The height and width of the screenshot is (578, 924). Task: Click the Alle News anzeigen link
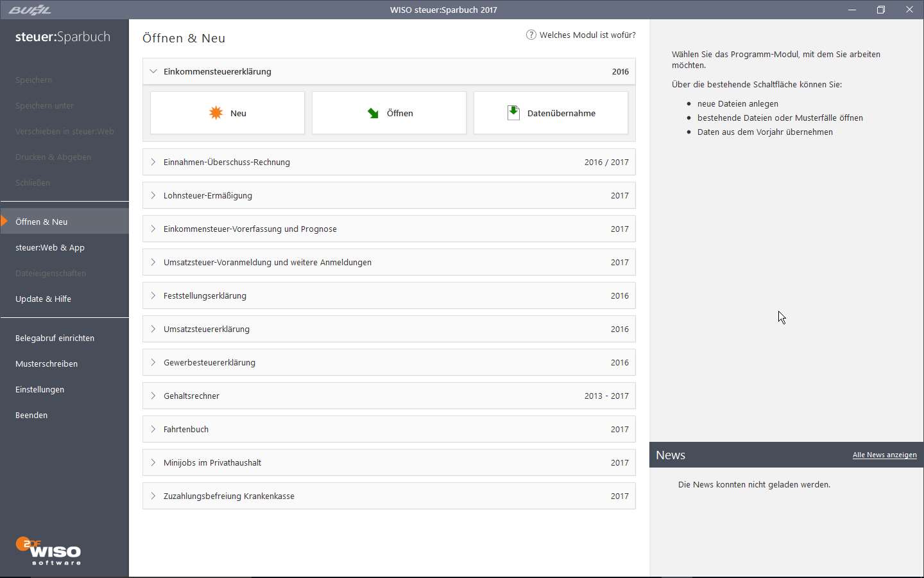point(884,455)
